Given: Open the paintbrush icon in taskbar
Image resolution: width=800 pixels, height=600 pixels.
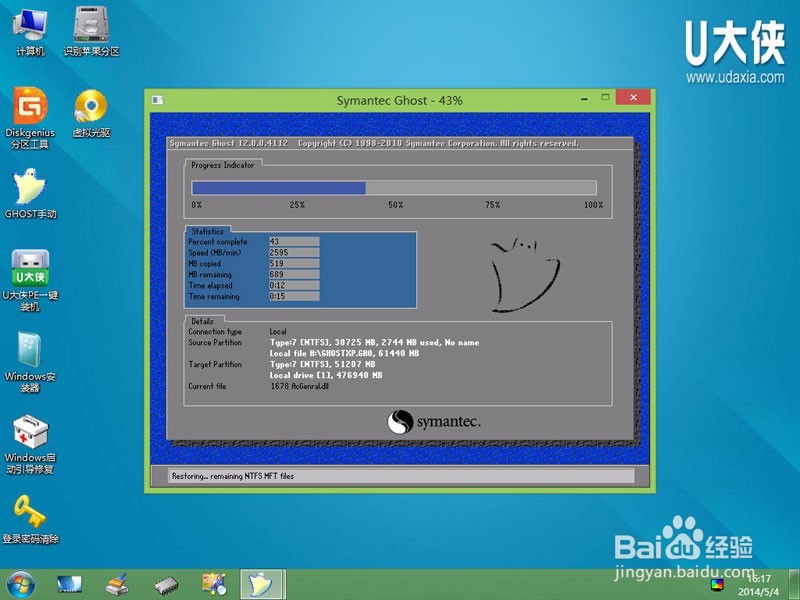Looking at the screenshot, I should (x=117, y=585).
